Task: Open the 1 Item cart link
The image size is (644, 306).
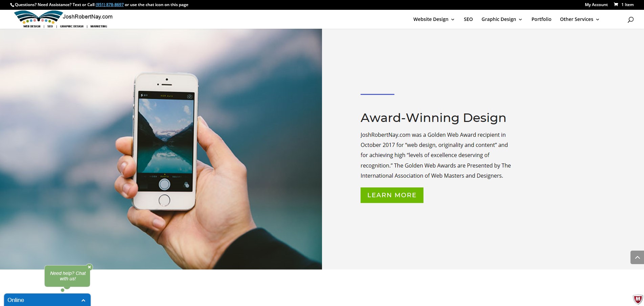Action: click(627, 5)
